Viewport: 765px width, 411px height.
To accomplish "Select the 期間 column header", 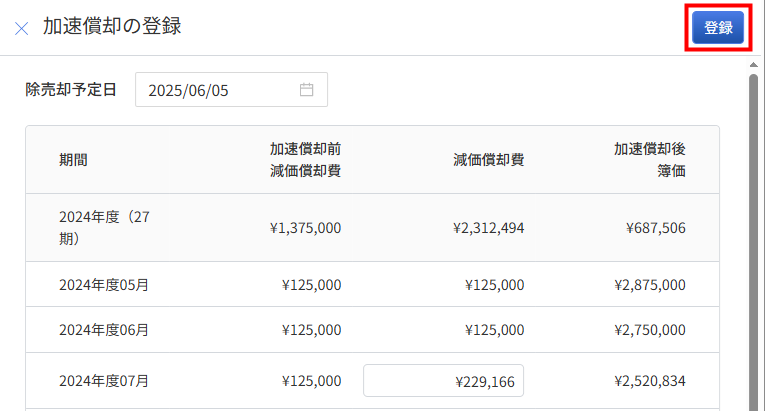I will [x=73, y=160].
